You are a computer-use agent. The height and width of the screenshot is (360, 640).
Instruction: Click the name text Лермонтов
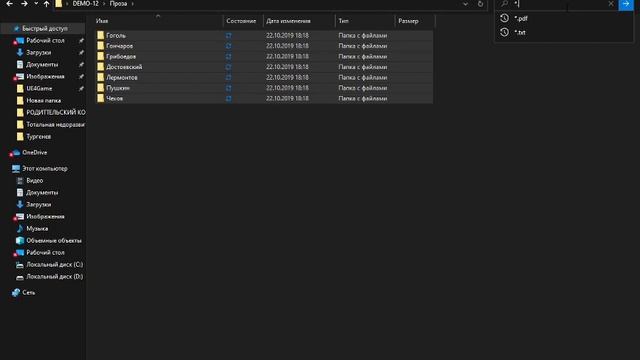(122, 78)
